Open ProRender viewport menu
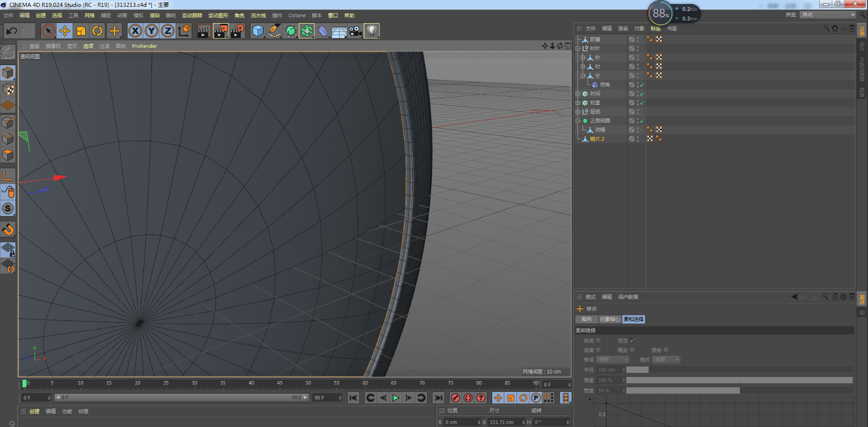Viewport: 868px width, 427px height. point(144,46)
